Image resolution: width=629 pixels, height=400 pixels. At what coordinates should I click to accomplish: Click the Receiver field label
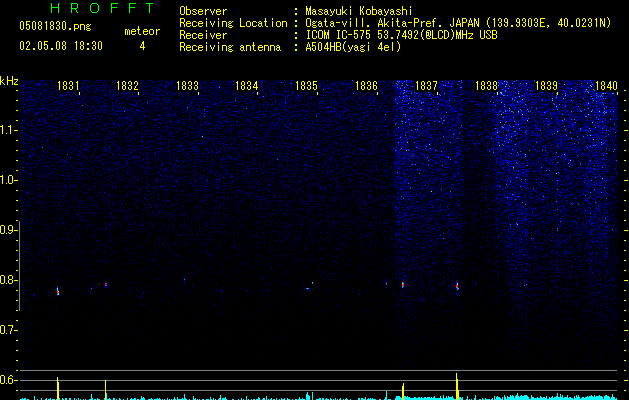[203, 35]
